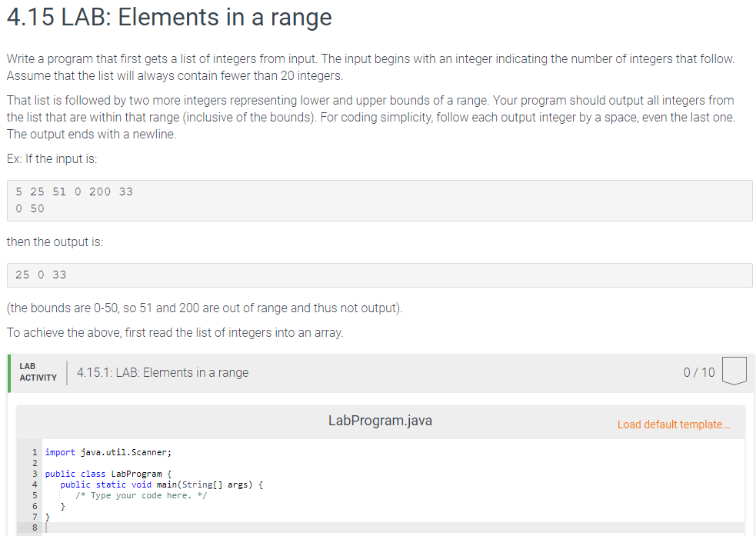Click the example input code box

(379, 201)
